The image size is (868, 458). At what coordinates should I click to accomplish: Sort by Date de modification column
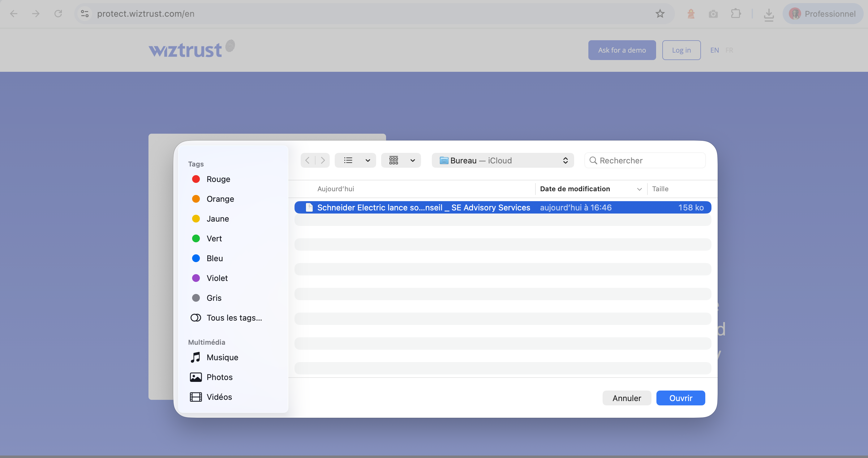tap(574, 189)
